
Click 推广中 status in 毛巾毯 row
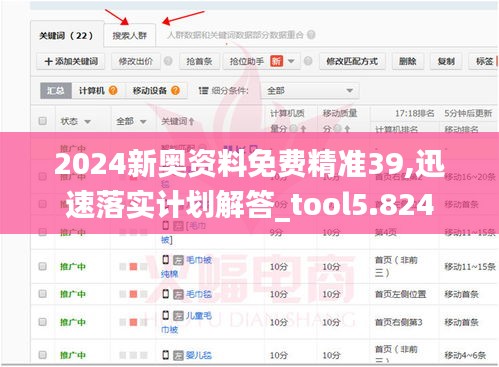point(73,294)
